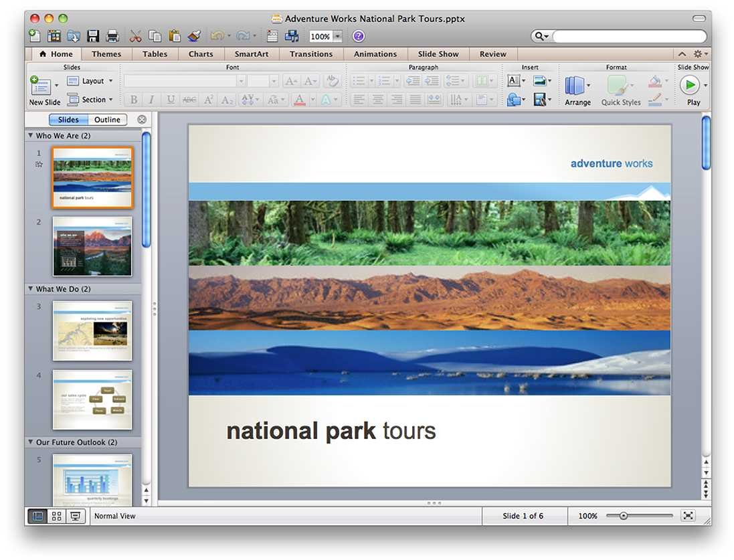Click the Section button
The image size is (734, 560).
coord(90,99)
